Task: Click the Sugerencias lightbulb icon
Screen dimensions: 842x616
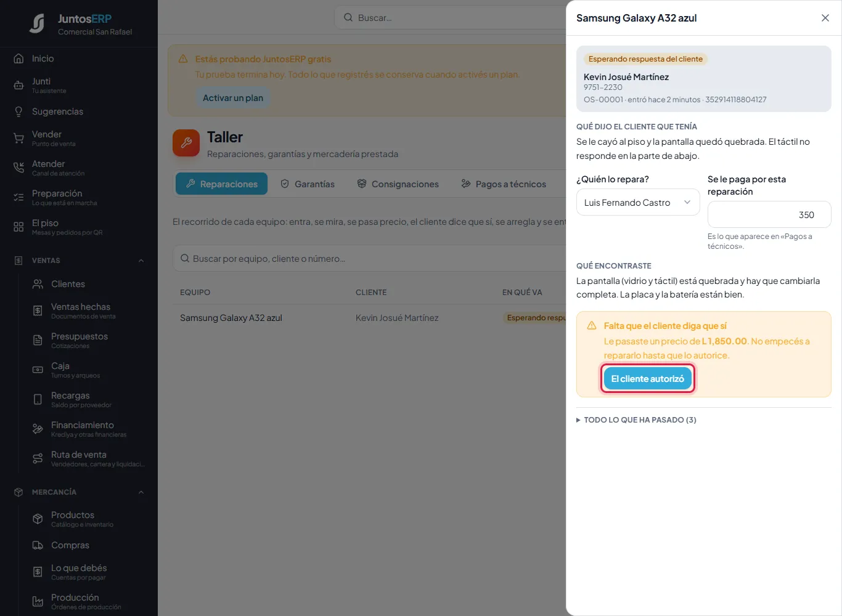Action: pos(18,111)
